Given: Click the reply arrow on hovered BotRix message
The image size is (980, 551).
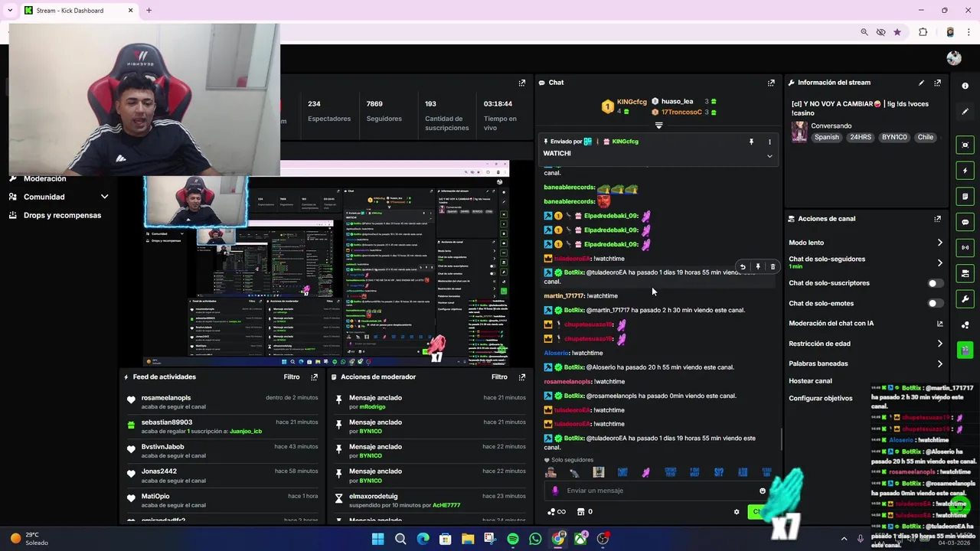Looking at the screenshot, I should pos(743,267).
